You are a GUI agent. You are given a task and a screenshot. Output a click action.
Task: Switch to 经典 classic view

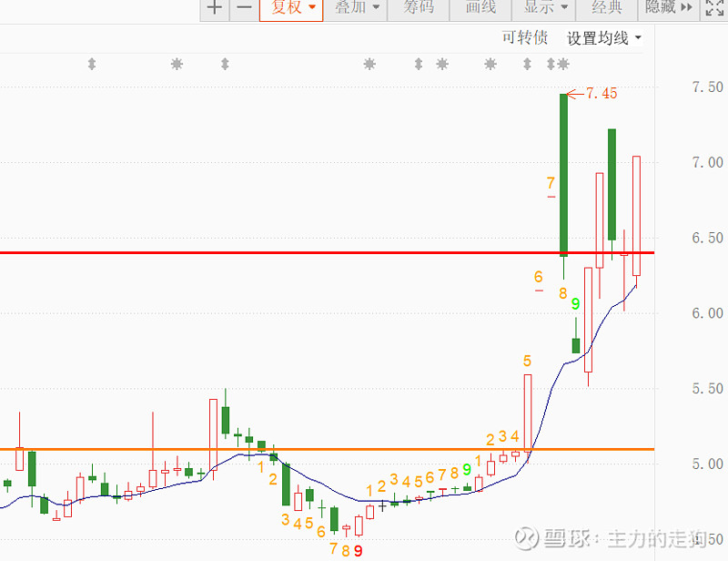(607, 8)
